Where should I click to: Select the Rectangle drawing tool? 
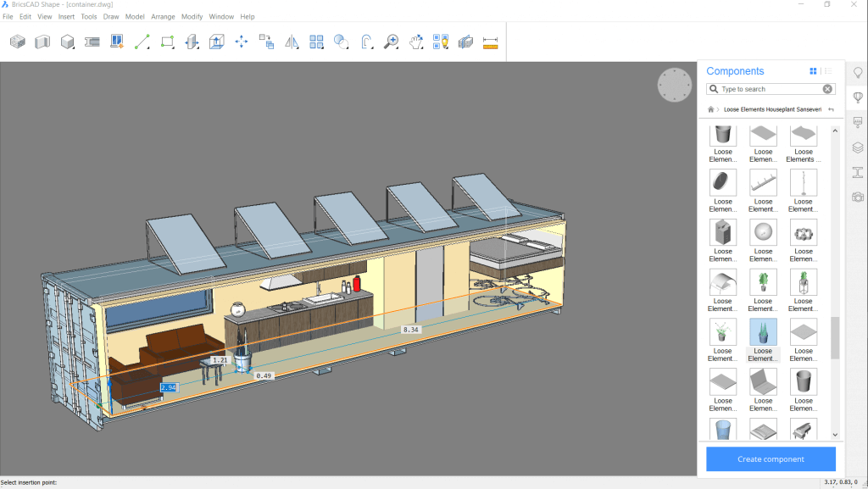[167, 41]
